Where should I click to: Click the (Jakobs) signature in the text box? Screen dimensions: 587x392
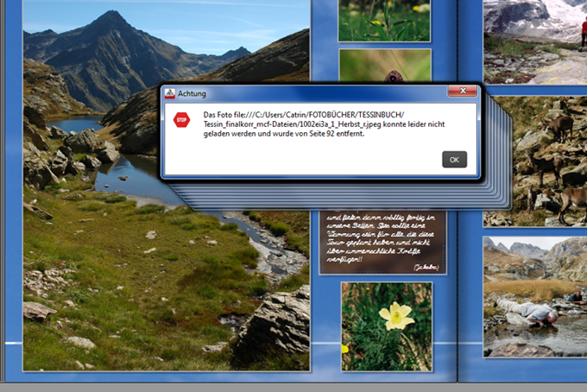point(426,267)
